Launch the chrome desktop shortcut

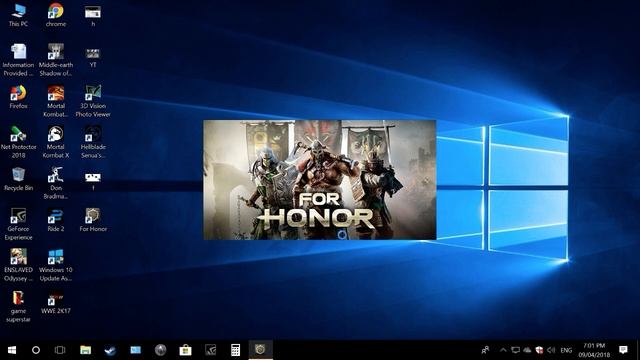click(x=56, y=15)
